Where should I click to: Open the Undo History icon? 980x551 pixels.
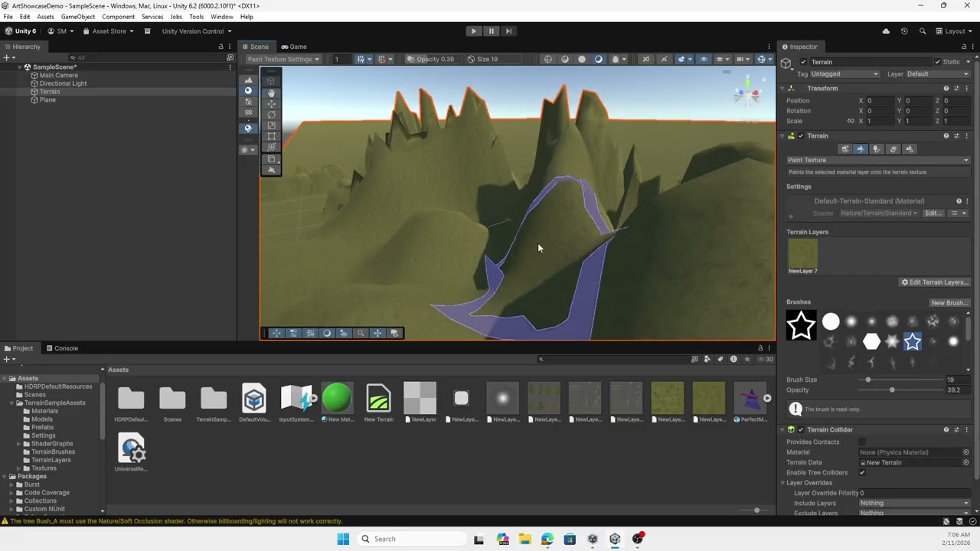(x=904, y=31)
